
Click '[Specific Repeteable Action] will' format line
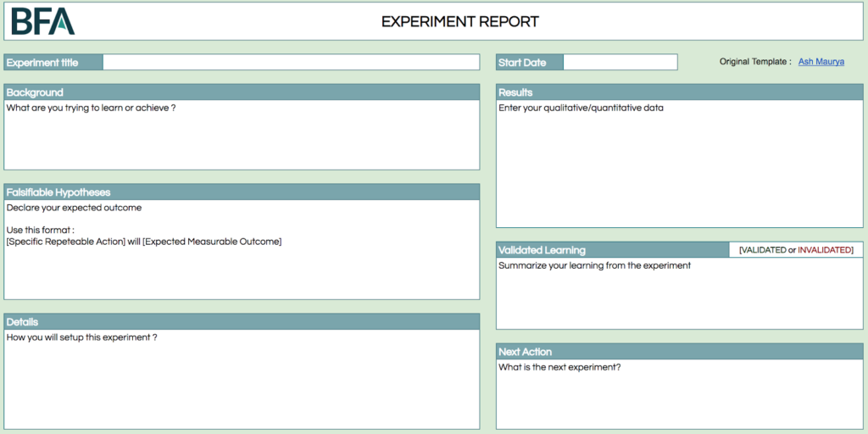click(144, 242)
